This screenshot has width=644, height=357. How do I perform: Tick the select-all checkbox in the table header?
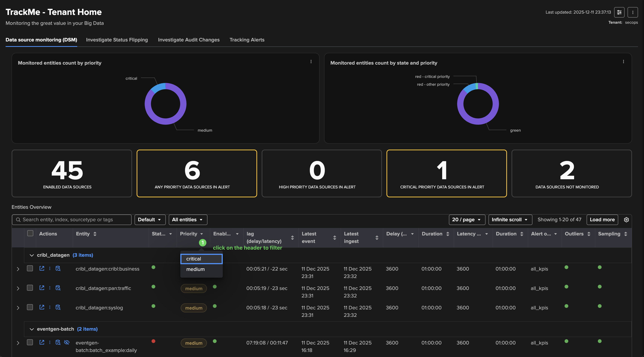[x=30, y=233]
